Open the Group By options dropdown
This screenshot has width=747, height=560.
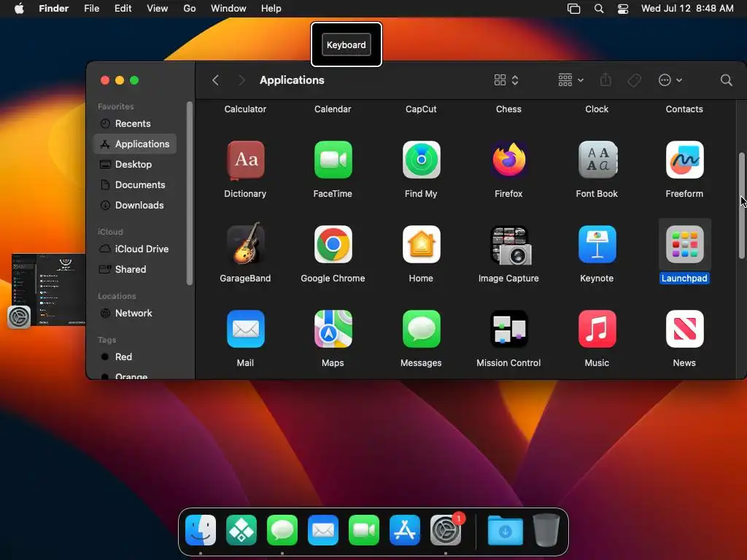(570, 80)
